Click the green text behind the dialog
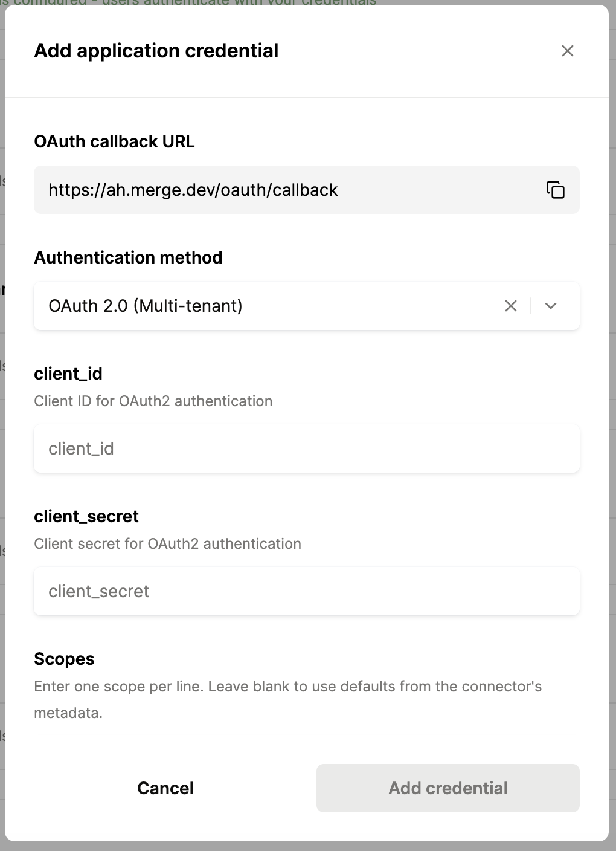The image size is (616, 851). click(x=188, y=2)
